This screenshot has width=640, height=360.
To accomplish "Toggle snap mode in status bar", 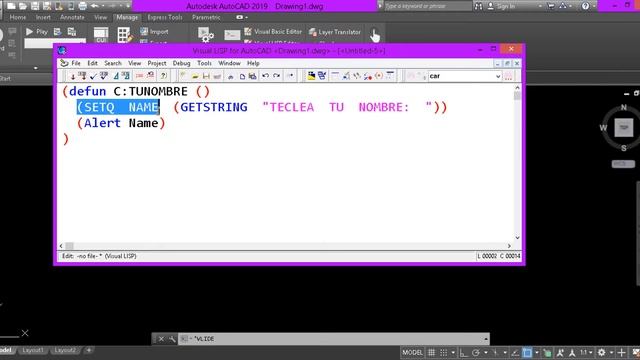I will (x=444, y=353).
